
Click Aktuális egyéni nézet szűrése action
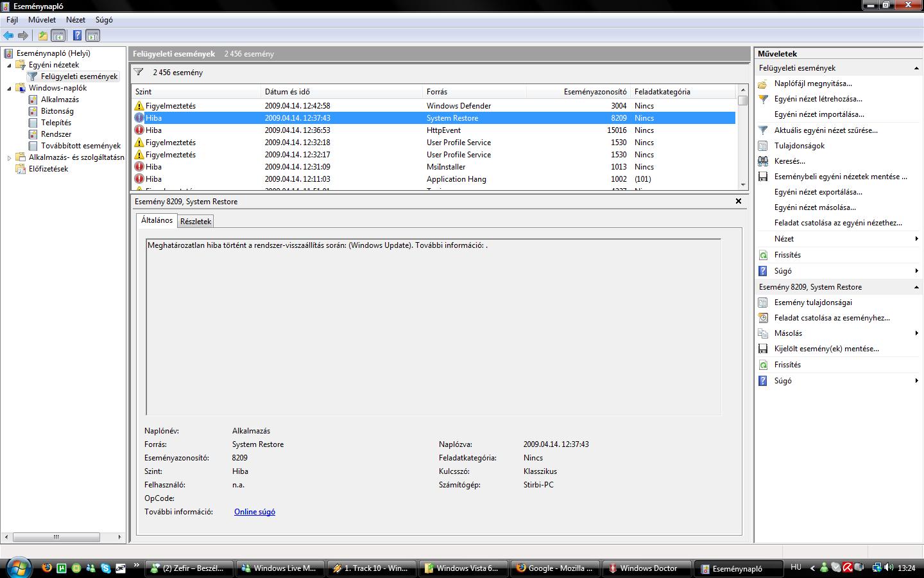(x=826, y=130)
